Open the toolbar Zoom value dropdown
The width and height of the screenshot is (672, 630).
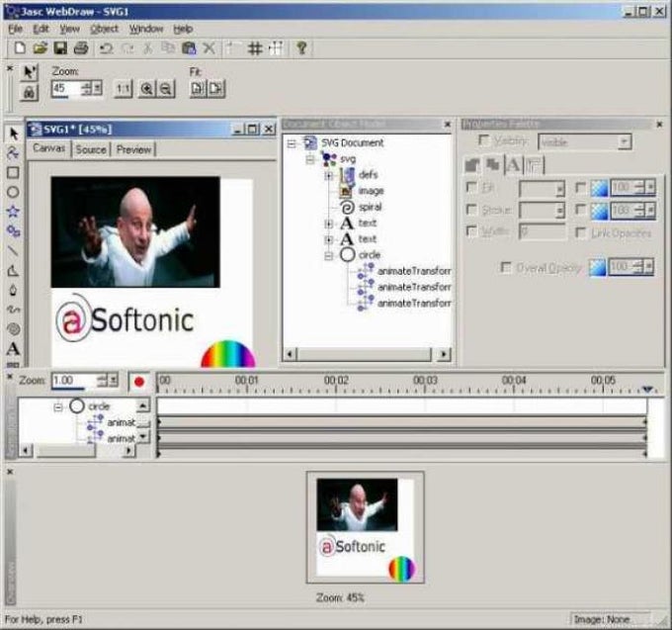(x=98, y=89)
